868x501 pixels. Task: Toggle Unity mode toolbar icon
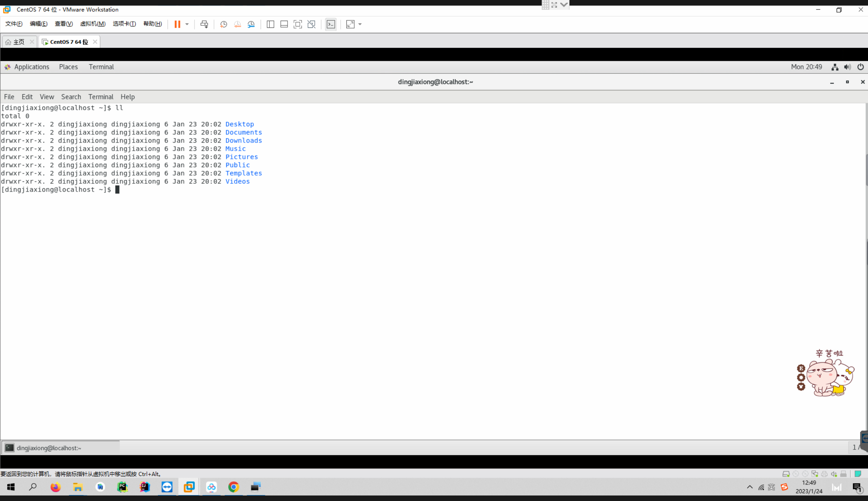tap(312, 24)
